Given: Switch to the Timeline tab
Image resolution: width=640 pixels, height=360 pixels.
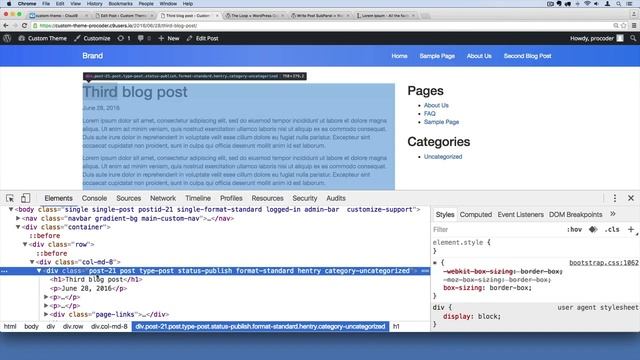Looking at the screenshot, I should (198, 198).
